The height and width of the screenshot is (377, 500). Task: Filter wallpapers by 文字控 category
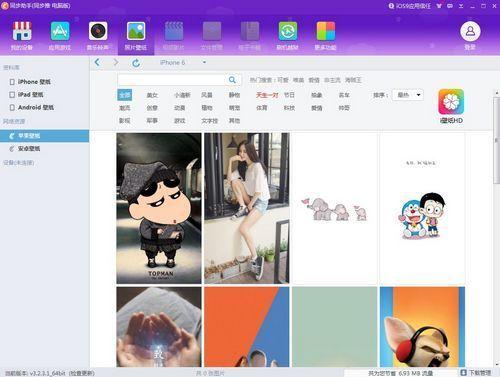(209, 120)
